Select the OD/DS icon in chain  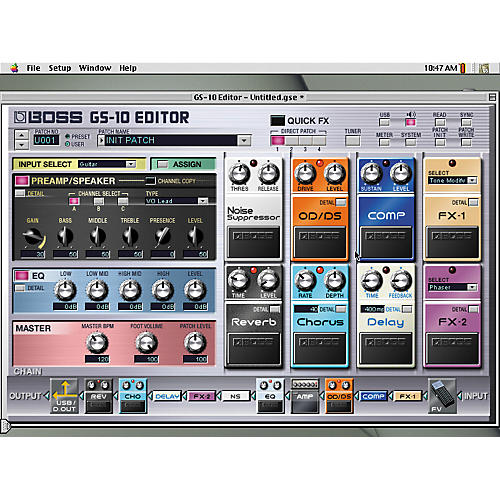click(339, 396)
